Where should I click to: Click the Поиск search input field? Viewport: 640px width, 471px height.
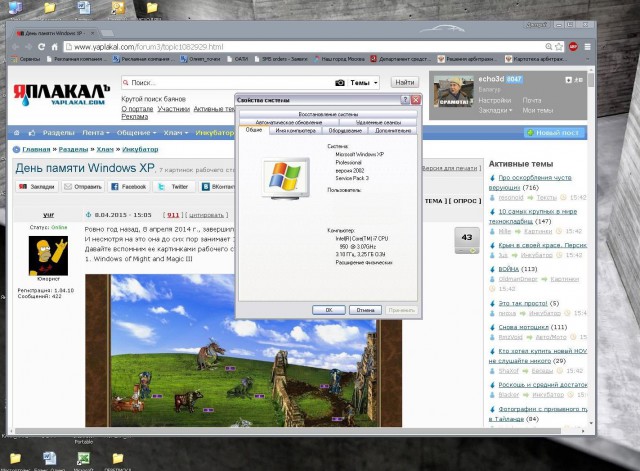tap(229, 83)
